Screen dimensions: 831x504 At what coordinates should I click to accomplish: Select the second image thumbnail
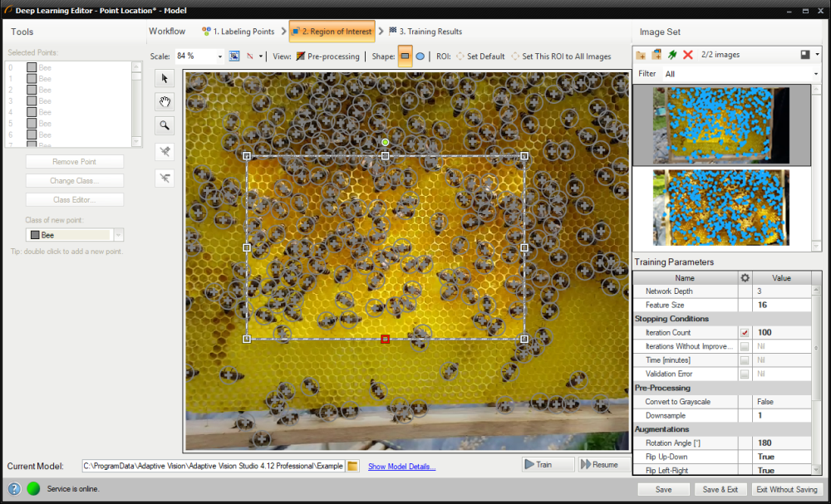(720, 208)
